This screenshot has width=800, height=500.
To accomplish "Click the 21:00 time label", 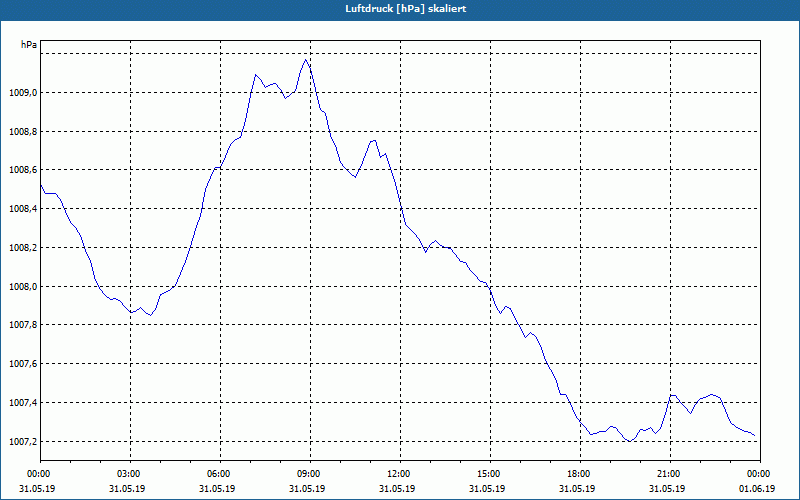I will pos(670,474).
